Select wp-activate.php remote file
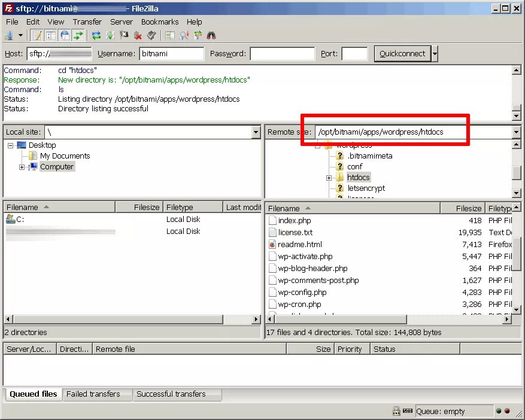Viewport: 525px width, 420px height. (x=305, y=257)
